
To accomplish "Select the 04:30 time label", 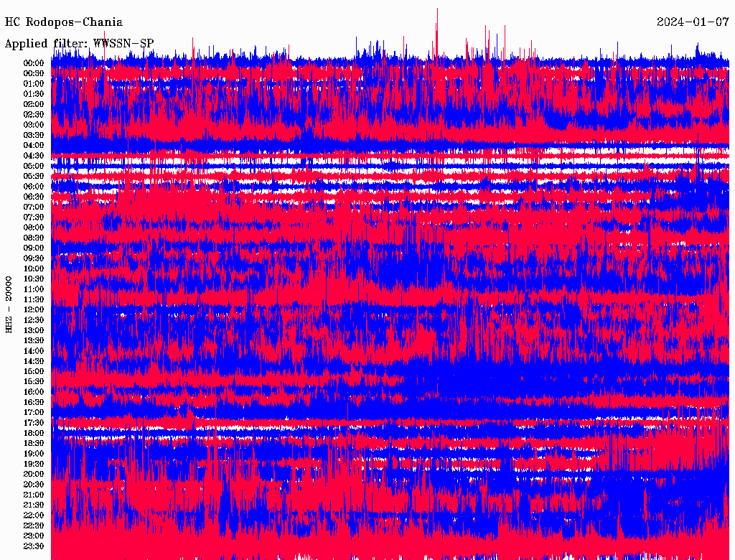I will coord(34,156).
